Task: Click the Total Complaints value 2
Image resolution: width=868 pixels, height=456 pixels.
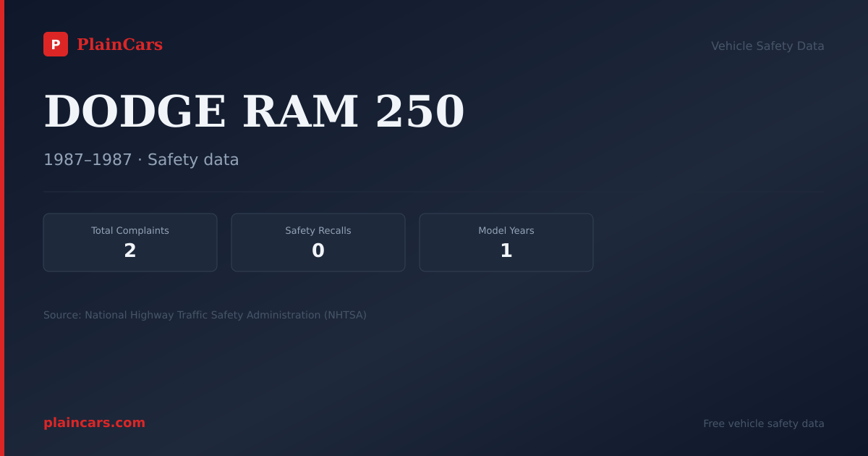Action: 130,251
